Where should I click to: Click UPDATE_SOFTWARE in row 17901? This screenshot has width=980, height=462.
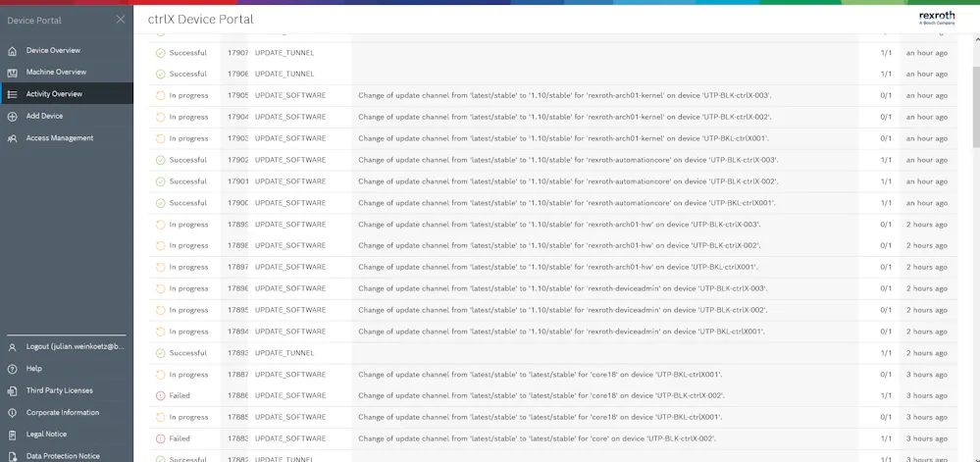coord(290,181)
